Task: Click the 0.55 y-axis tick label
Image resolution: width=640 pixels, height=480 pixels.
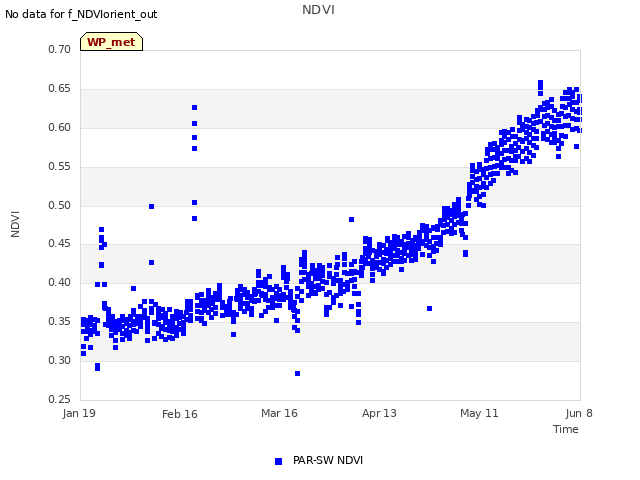Action: click(59, 167)
